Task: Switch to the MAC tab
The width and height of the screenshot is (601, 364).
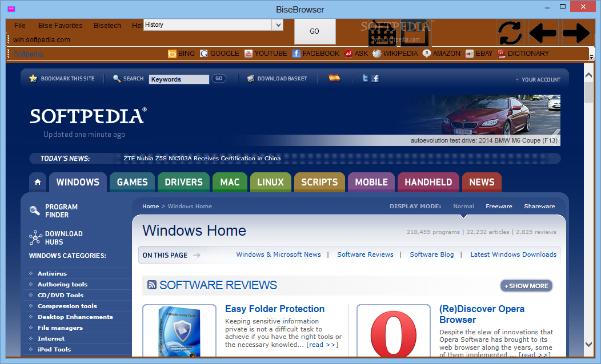Action: tap(230, 182)
